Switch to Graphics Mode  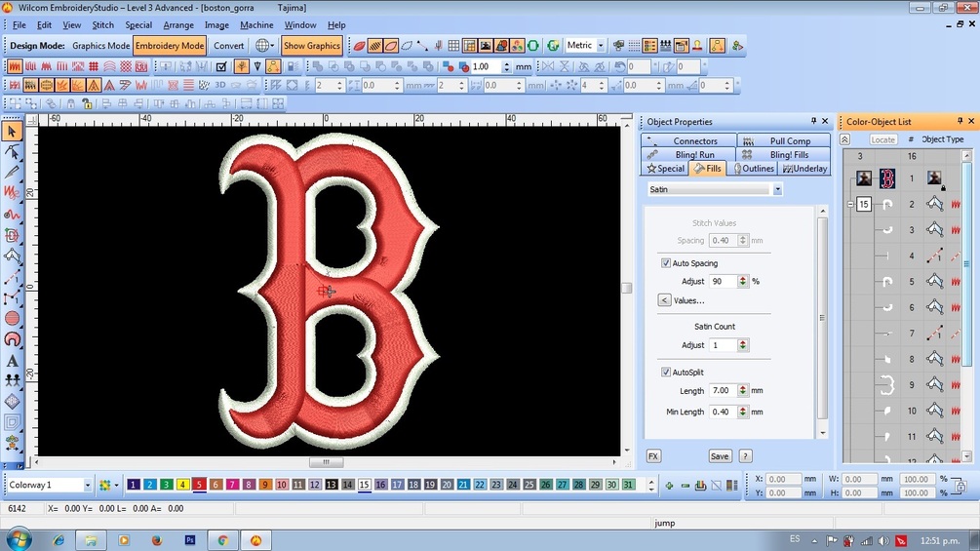tap(100, 46)
